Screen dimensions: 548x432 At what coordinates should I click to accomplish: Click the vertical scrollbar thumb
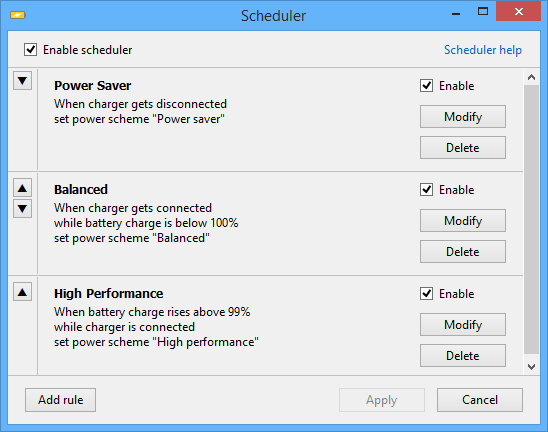532,219
